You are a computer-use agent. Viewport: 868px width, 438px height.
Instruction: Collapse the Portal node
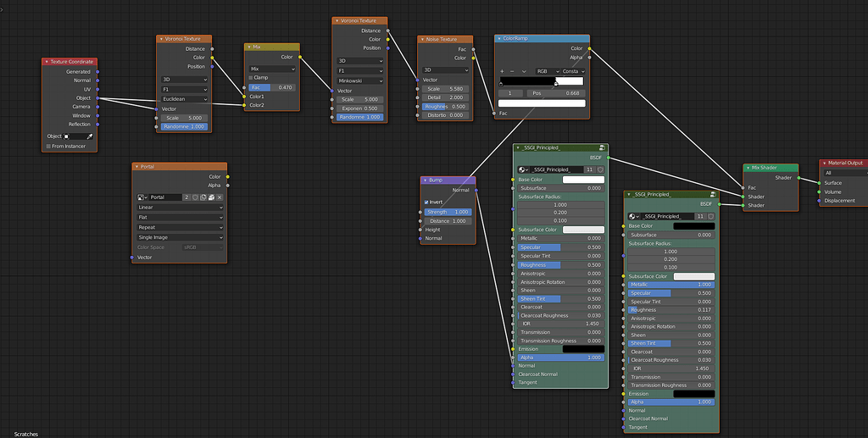(x=136, y=166)
